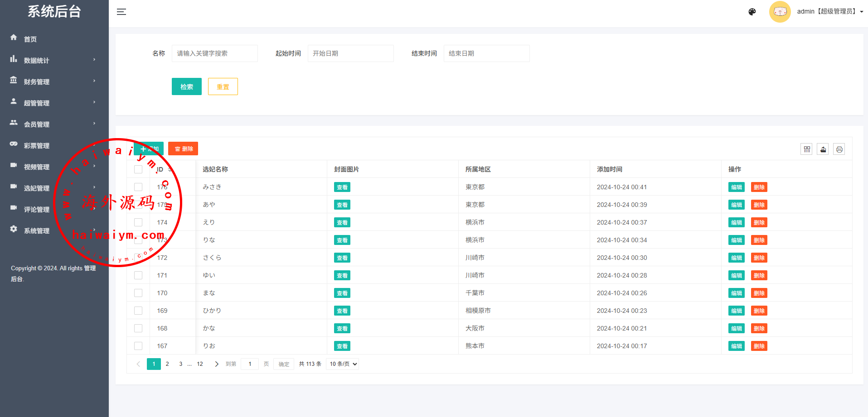Go to next page arrow in pagination

click(x=217, y=364)
